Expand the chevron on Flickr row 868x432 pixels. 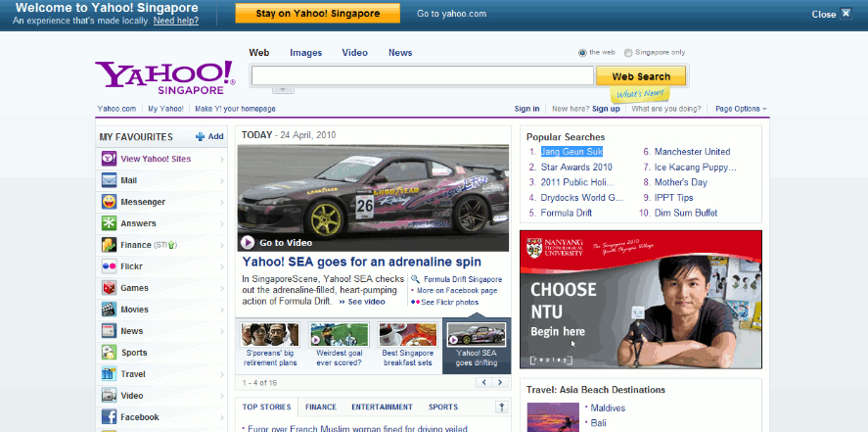click(222, 267)
